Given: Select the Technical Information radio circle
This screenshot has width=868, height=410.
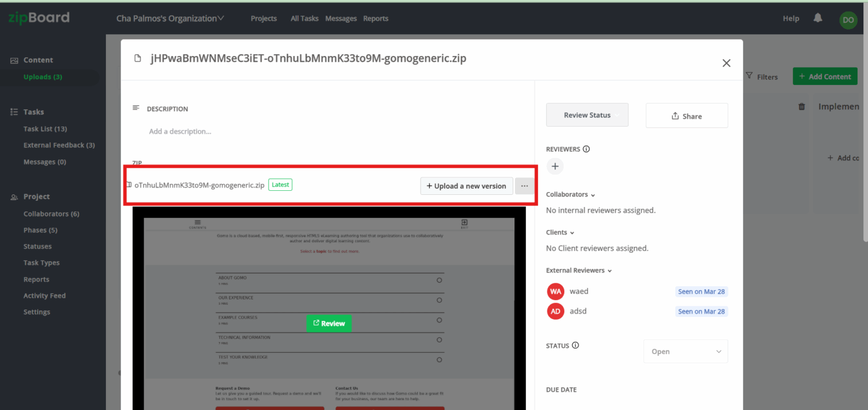Looking at the screenshot, I should coord(439,340).
